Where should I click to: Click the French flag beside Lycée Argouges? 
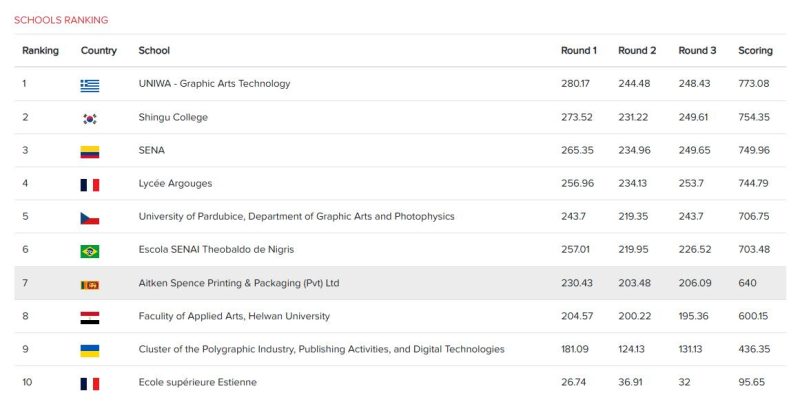pos(90,185)
